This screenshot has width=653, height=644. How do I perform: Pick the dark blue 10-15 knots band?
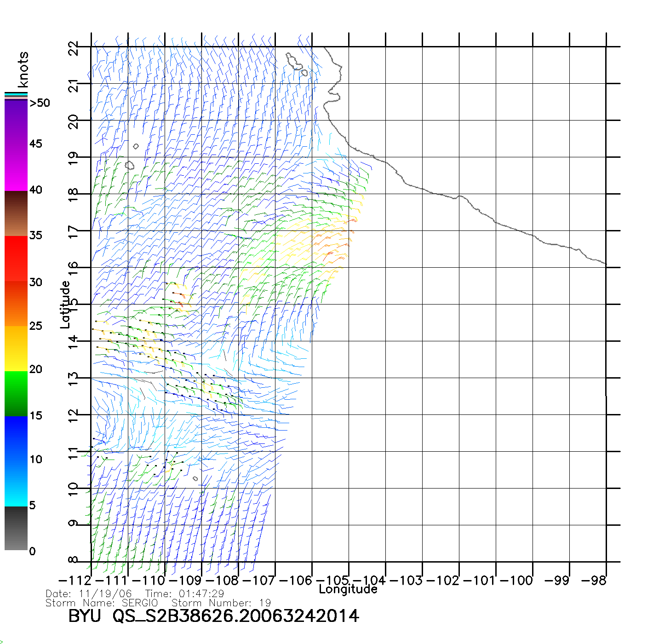16,438
